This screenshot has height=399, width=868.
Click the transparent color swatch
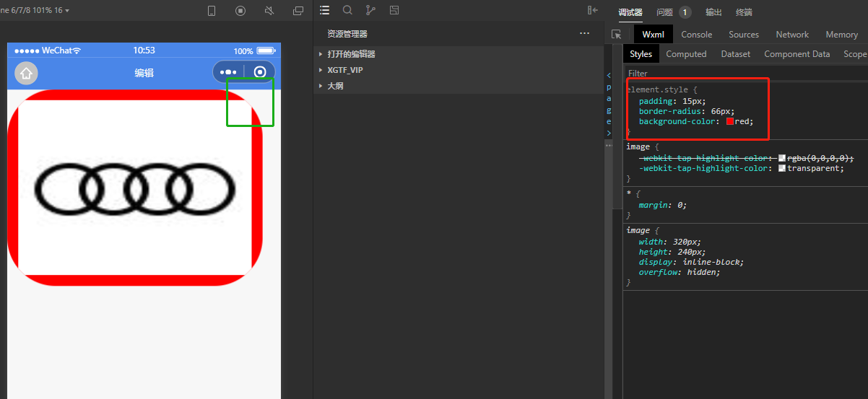[782, 168]
